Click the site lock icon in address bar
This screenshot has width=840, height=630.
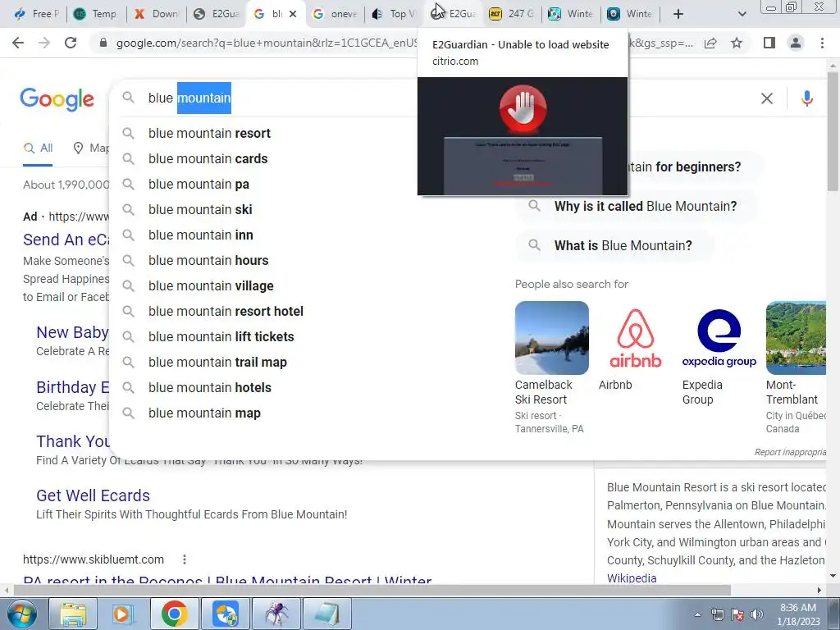[x=103, y=43]
